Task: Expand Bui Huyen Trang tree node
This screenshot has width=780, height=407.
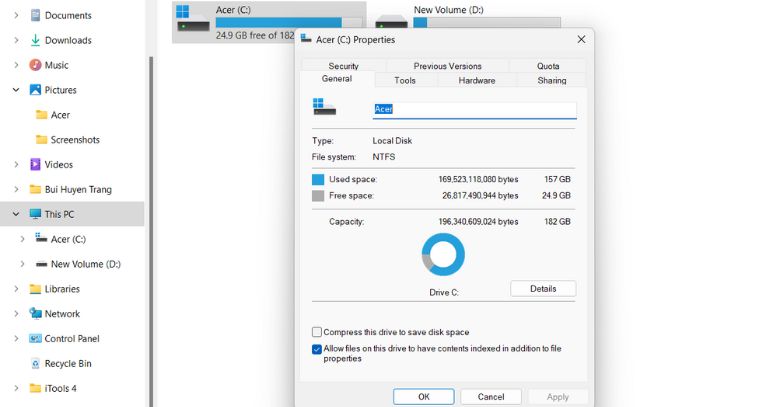Action: click(x=16, y=190)
